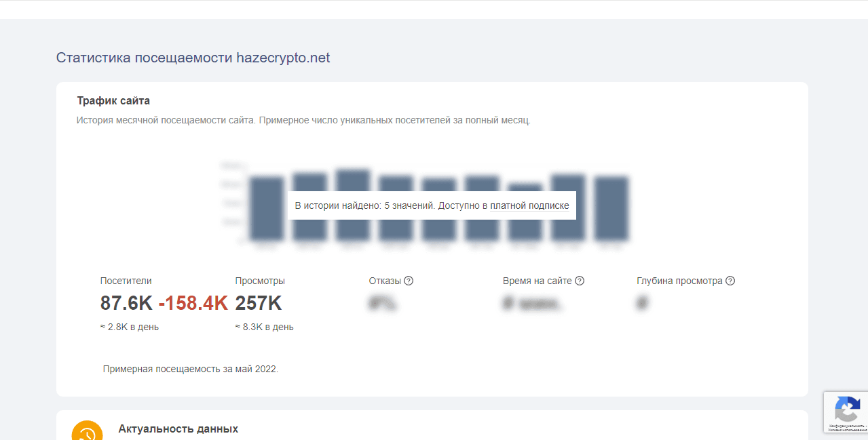The width and height of the screenshot is (868, 440).
Task: Click the red -158.4K change value
Action: click(193, 303)
